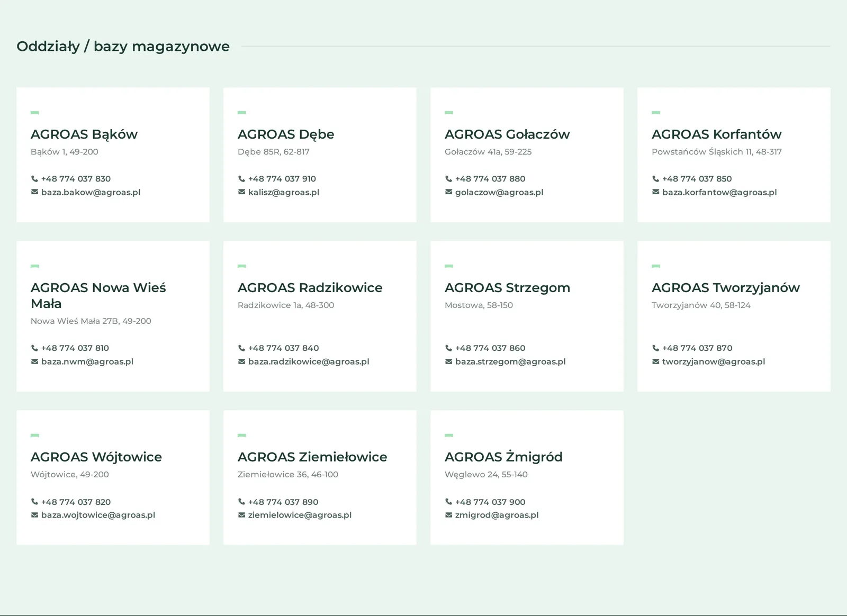Call Tworzyjanów number +48 774 037 870
Screen dimensions: 847x616
pyautogui.click(x=697, y=348)
